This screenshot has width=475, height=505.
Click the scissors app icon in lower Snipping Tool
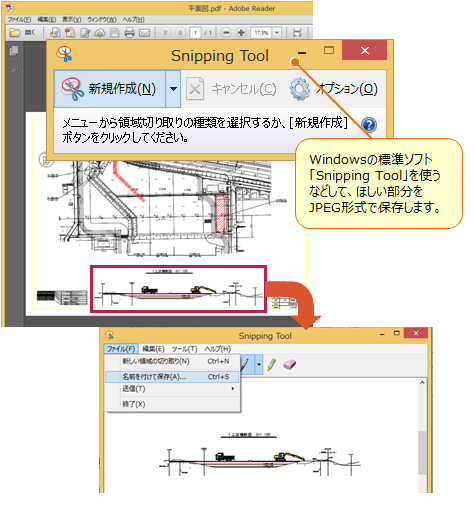tap(109, 335)
